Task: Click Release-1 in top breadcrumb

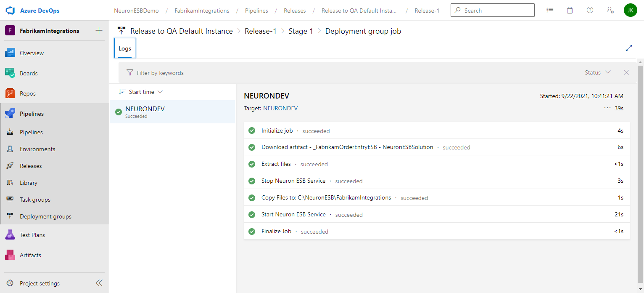Action: (x=427, y=11)
